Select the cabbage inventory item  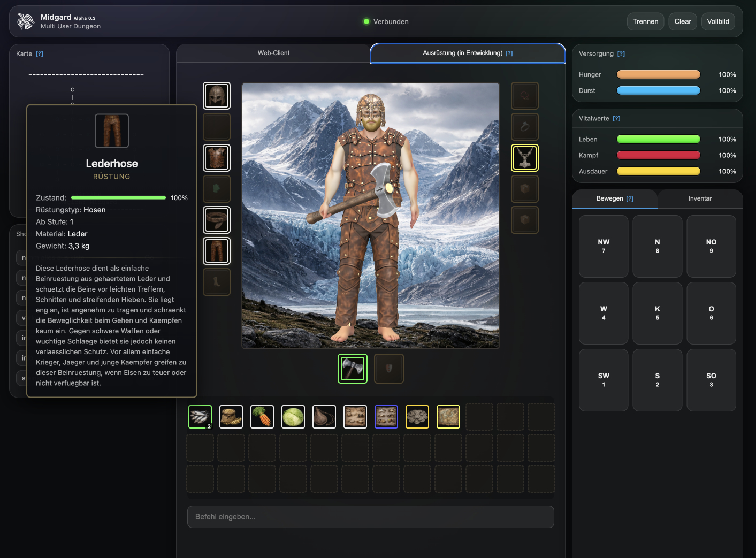(x=293, y=417)
